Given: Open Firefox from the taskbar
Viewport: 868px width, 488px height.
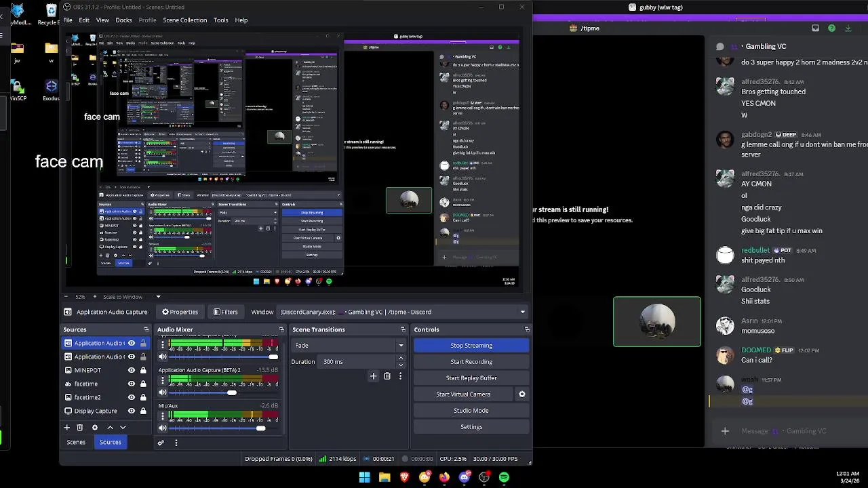Looking at the screenshot, I should [x=444, y=477].
